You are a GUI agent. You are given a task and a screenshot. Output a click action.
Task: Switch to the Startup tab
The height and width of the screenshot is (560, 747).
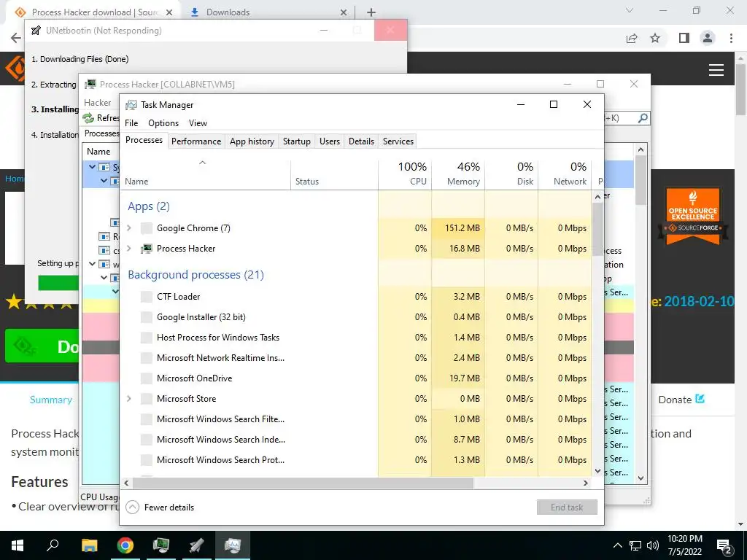(x=296, y=141)
